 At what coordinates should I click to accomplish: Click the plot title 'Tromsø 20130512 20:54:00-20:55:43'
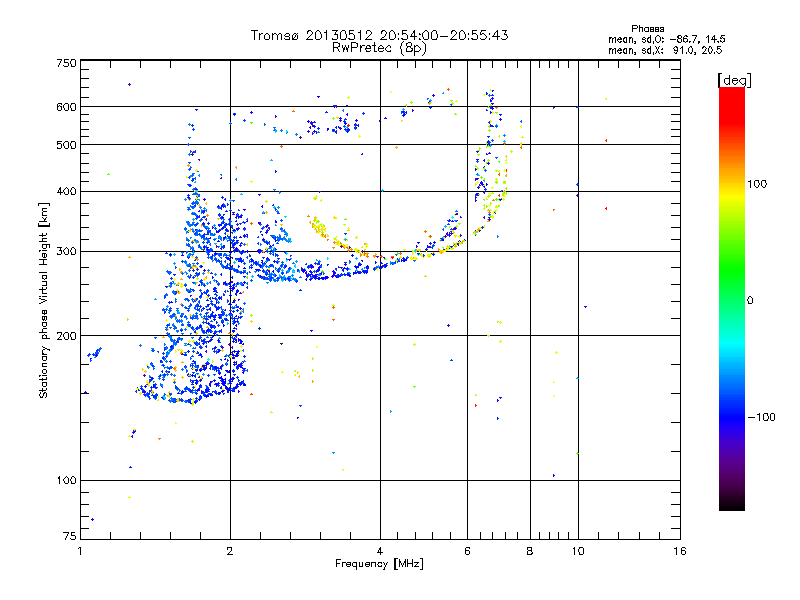[379, 35]
